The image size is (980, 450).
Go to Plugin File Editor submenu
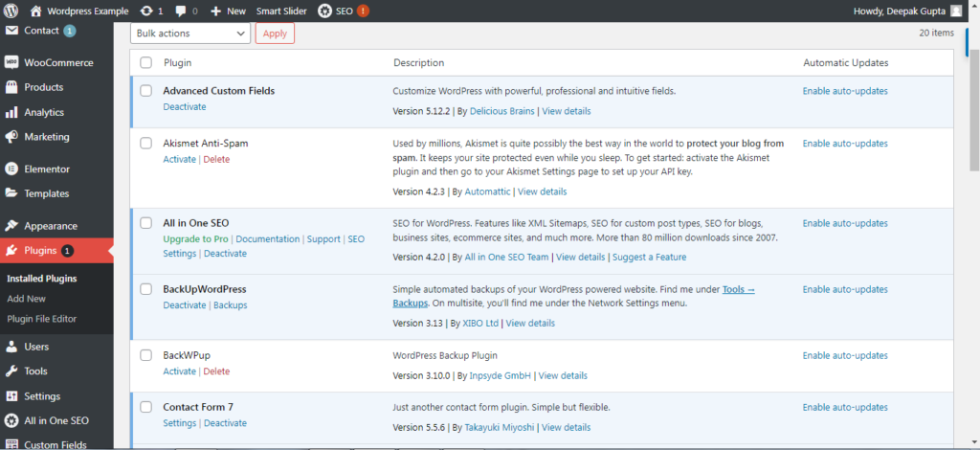pyautogui.click(x=41, y=319)
